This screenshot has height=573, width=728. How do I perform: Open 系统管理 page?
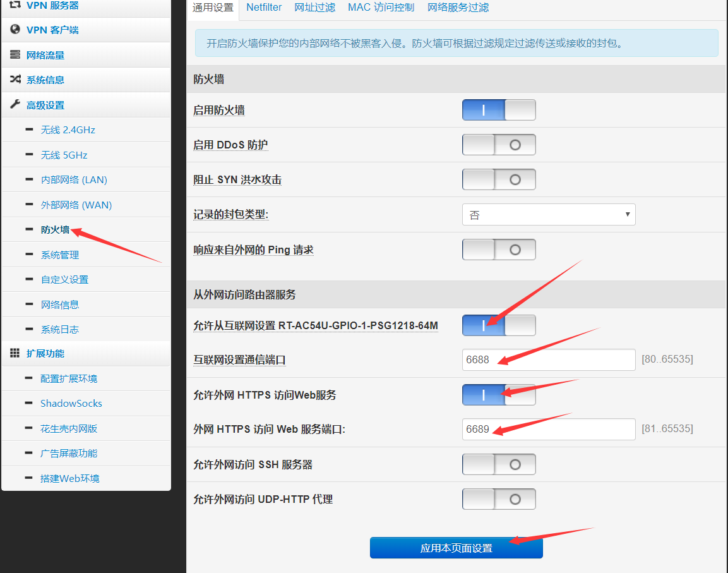[x=59, y=255]
